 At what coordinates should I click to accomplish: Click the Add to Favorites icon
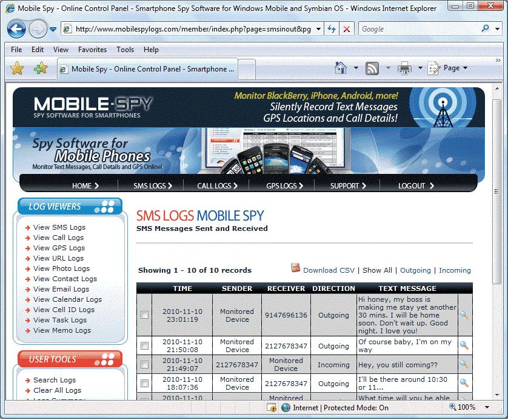(40, 68)
